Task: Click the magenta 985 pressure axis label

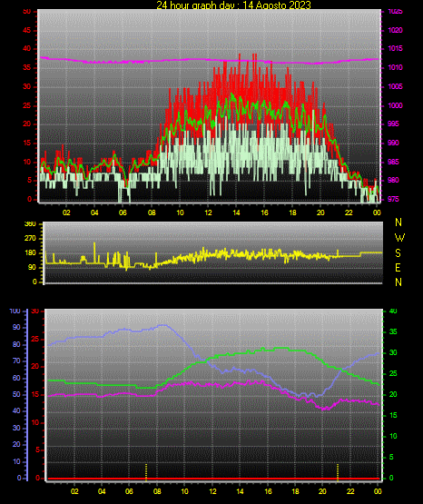Action: [393, 162]
